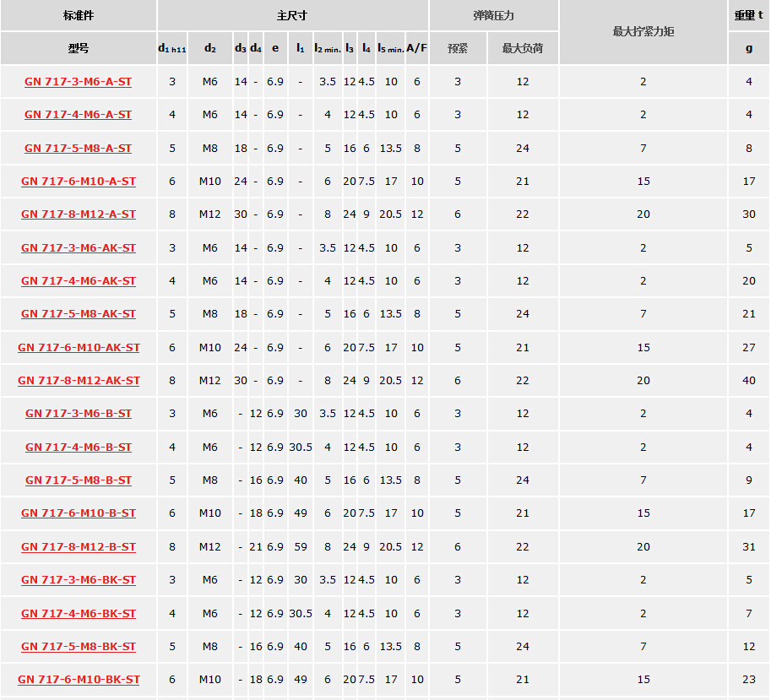Image resolution: width=771 pixels, height=700 pixels.
Task: Open the GN 717-8-M12-AK-ST link
Action: coord(79,381)
